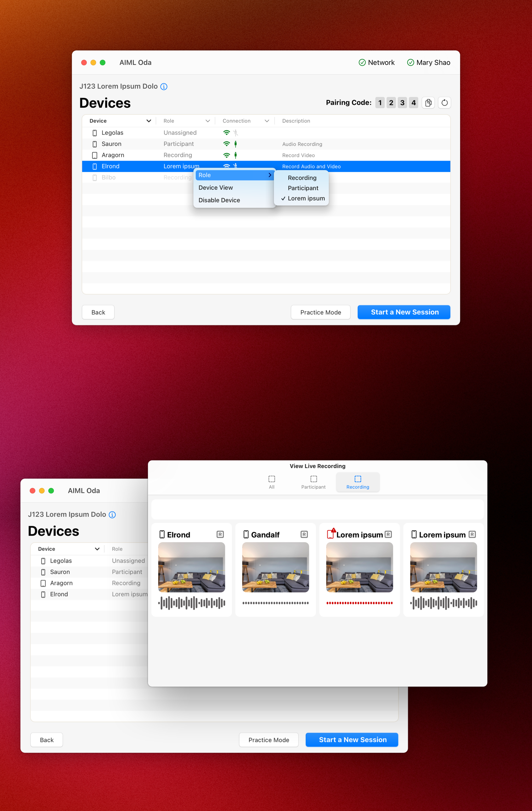532x811 pixels.
Task: Click the Mary Shao account status icon
Action: 410,63
